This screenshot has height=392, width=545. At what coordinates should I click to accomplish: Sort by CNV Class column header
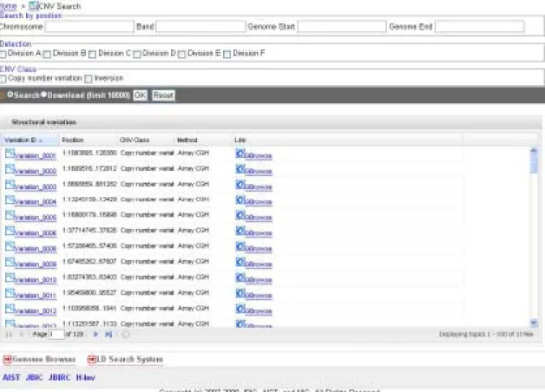[x=146, y=140]
